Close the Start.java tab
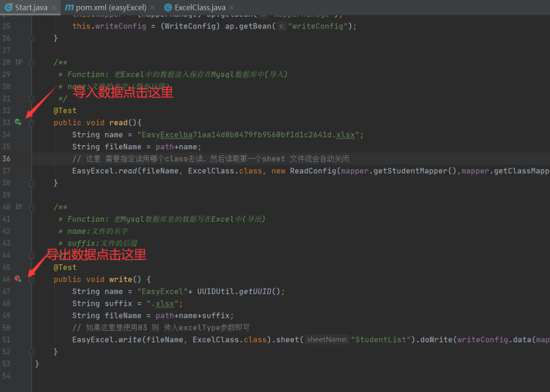The image size is (550, 392). [54, 8]
